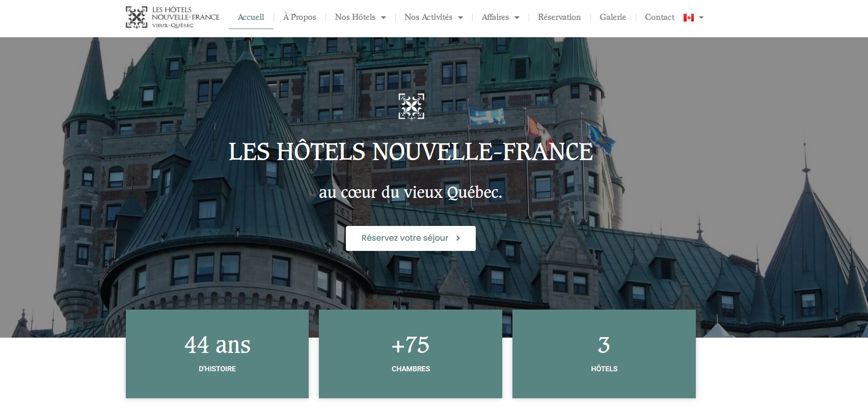Click the Les Hôtels Nouvelle-France hero heading

tap(411, 151)
